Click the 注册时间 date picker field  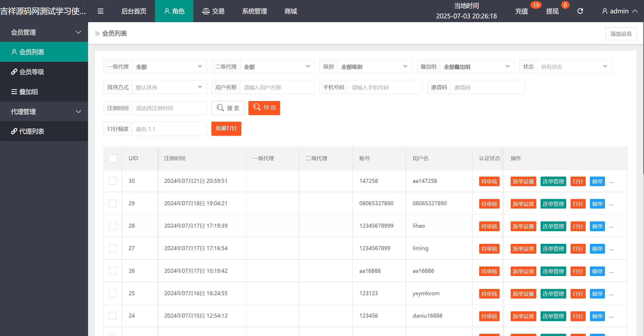pos(169,108)
